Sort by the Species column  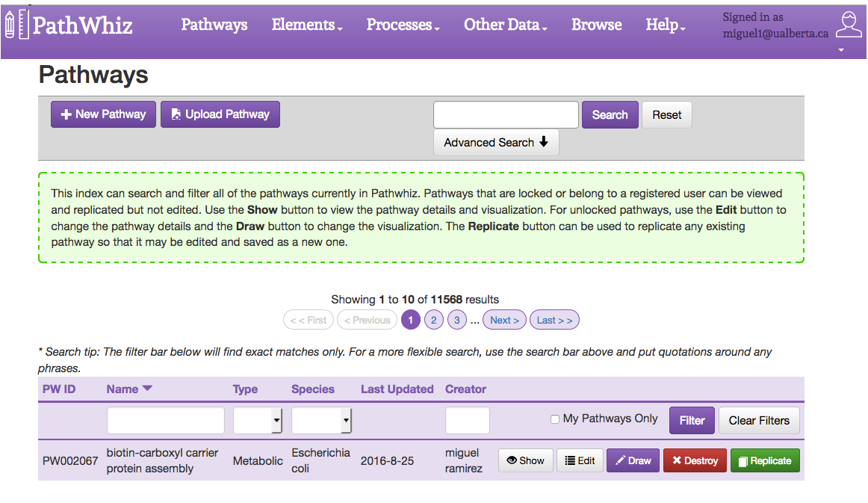313,389
